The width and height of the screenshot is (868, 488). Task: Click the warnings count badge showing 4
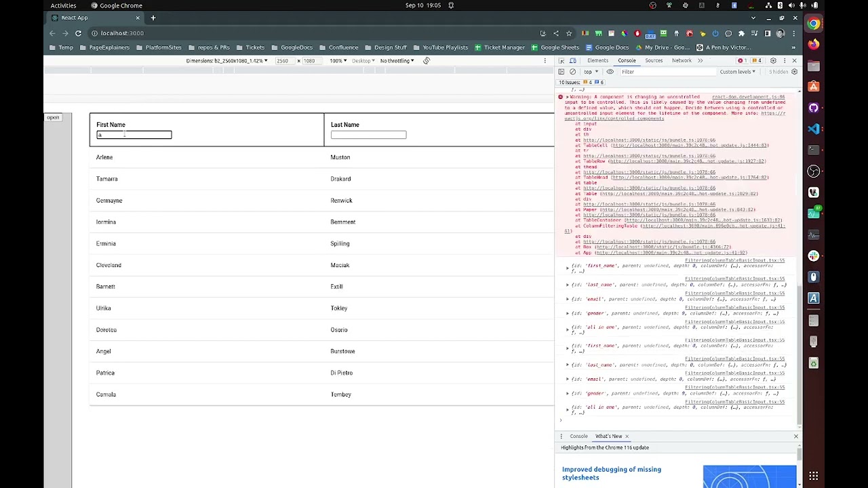click(x=756, y=60)
